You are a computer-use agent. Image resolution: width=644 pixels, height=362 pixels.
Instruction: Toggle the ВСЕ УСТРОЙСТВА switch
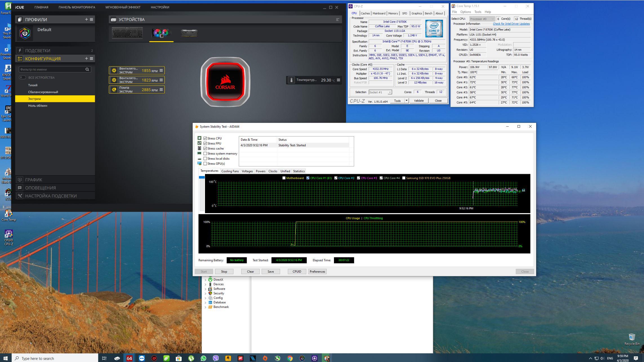pyautogui.click(x=22, y=78)
